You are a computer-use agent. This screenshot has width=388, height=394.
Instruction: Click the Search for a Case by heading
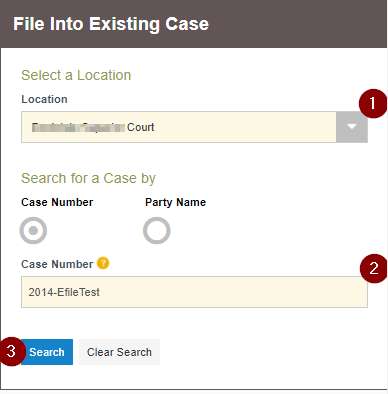point(88,178)
